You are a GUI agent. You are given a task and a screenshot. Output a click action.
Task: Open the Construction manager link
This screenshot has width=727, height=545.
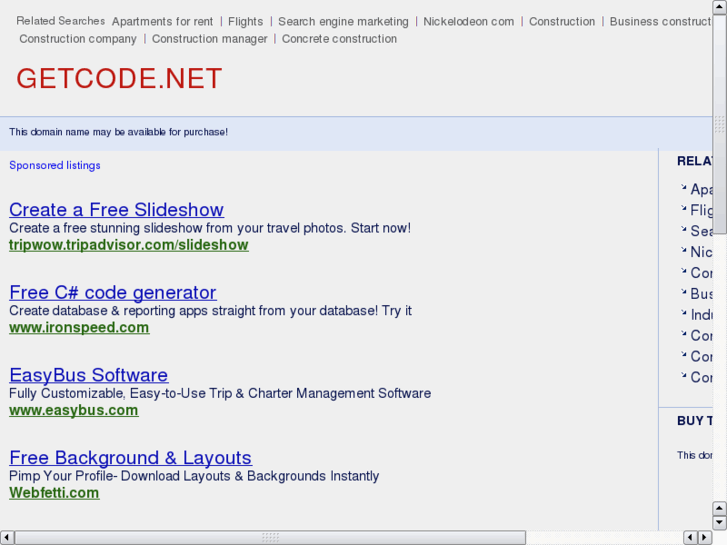coord(210,39)
